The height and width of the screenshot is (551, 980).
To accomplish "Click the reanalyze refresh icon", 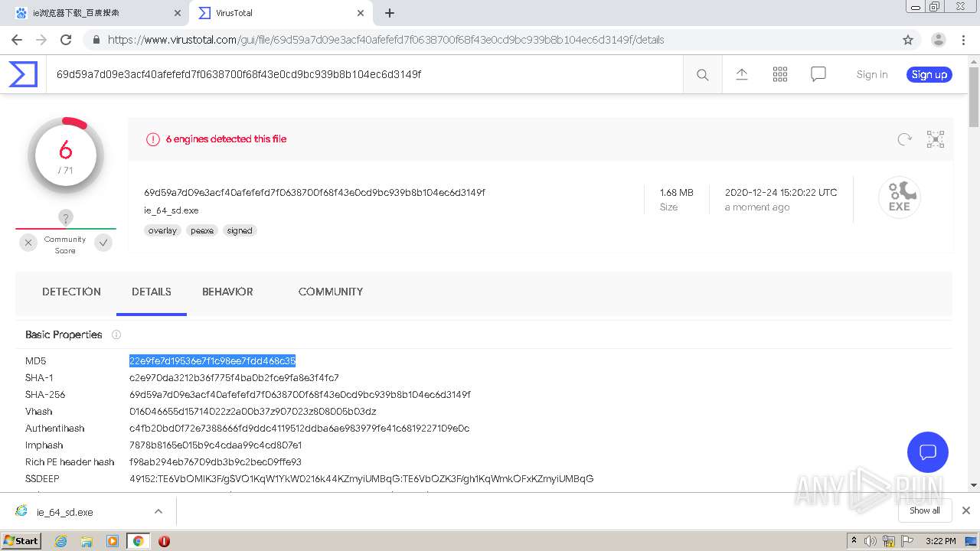I will [905, 139].
